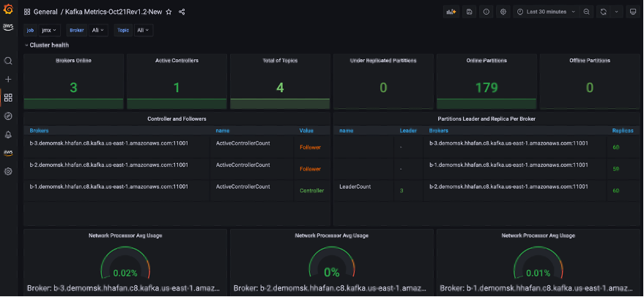Click the Replicas value 59
644x297 pixels.
pyautogui.click(x=616, y=169)
